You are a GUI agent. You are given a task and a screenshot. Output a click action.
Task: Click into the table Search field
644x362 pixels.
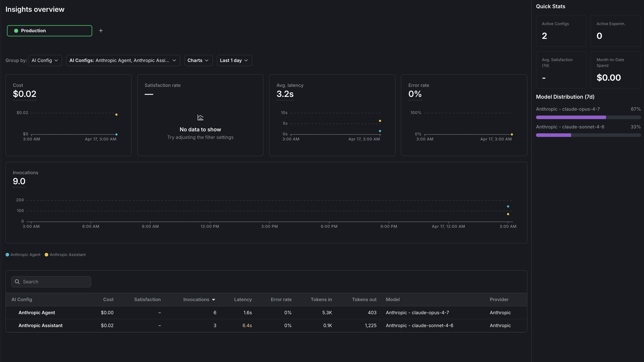pos(51,282)
